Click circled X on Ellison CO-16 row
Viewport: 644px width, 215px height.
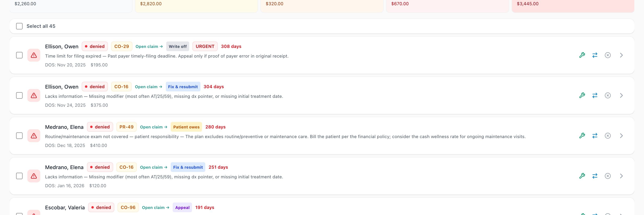point(608,95)
